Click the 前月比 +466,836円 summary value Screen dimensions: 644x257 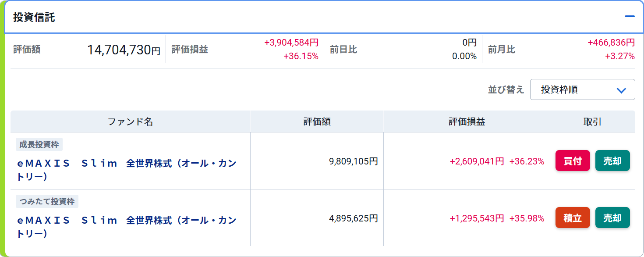point(611,43)
